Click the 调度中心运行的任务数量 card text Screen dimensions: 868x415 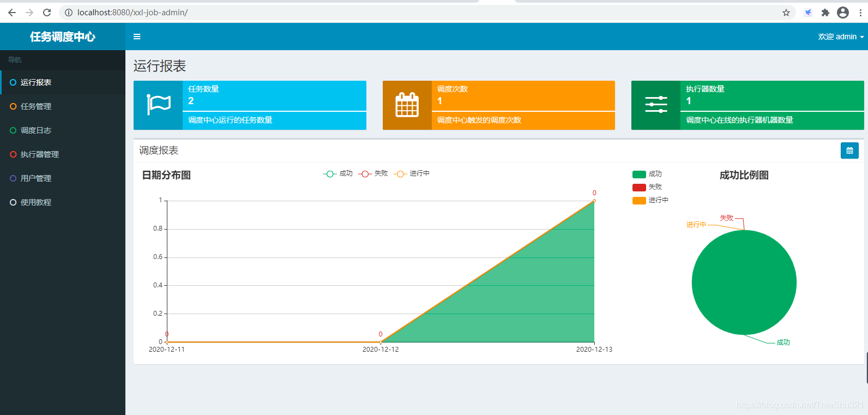pyautogui.click(x=230, y=120)
